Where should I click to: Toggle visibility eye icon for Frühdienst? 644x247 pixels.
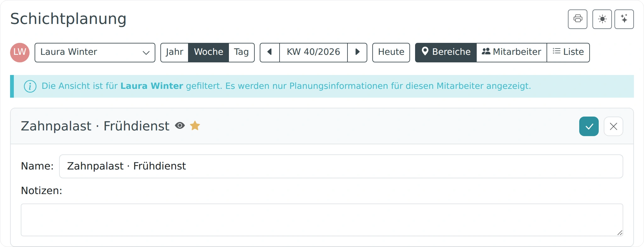[x=180, y=126]
